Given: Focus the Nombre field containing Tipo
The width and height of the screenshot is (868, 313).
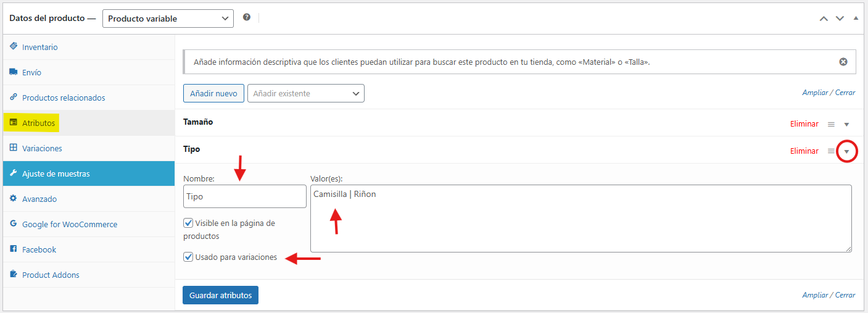Looking at the screenshot, I should 245,196.
